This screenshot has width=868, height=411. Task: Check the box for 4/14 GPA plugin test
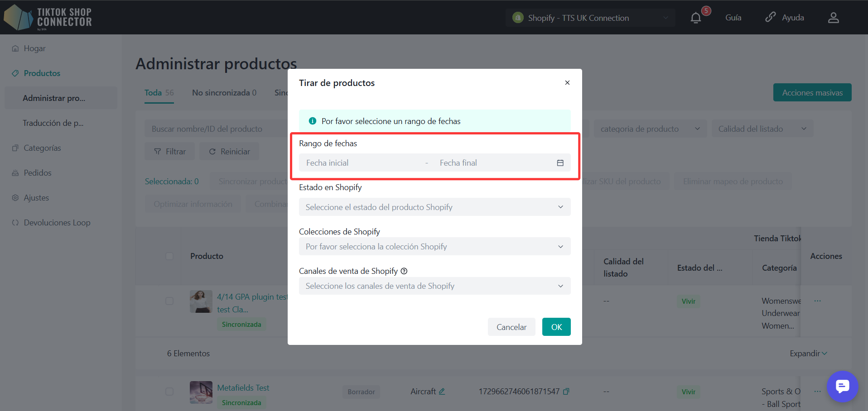(169, 301)
